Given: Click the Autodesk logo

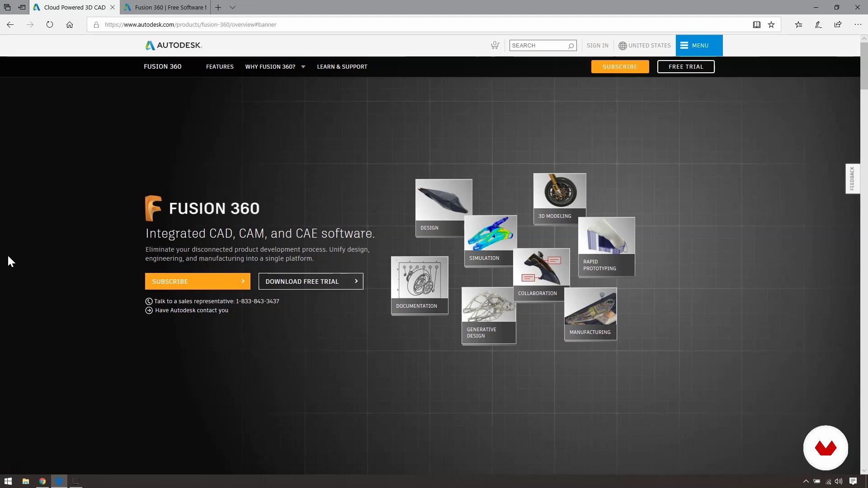Looking at the screenshot, I should click(x=174, y=45).
